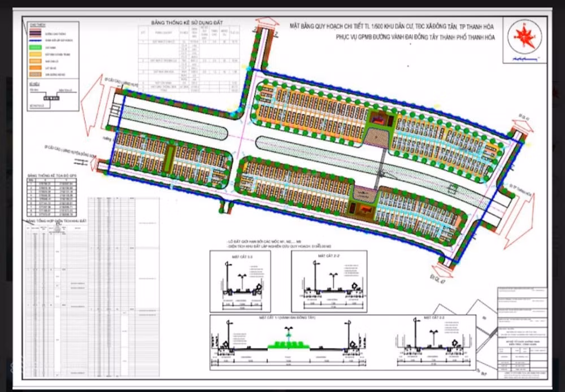The image size is (565, 392).
Task: Click the northern green park with red-roofed building
Action: pos(380,119)
